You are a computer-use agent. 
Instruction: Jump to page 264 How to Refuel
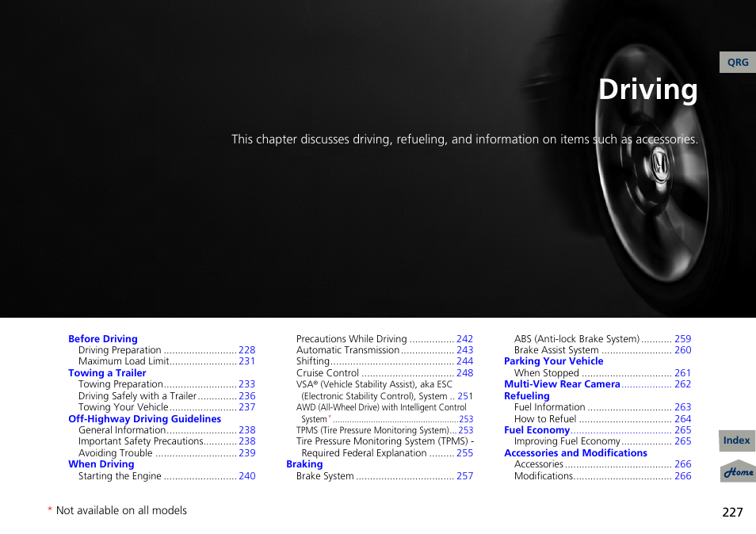click(x=683, y=419)
